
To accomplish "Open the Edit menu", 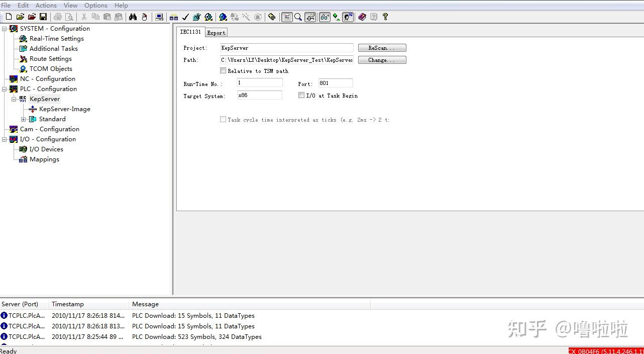I will [23, 5].
